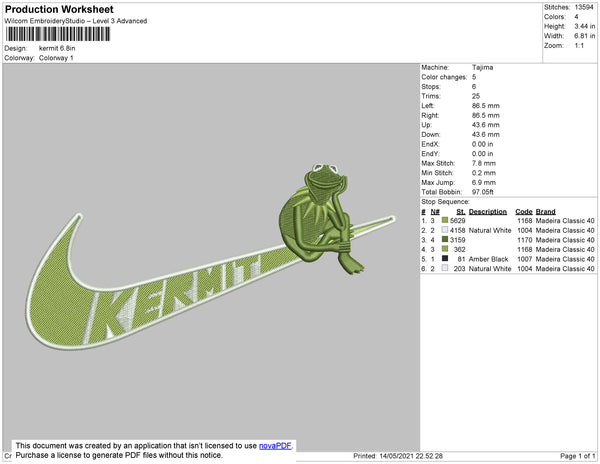Click the green swatch for stop 4

[x=445, y=249]
